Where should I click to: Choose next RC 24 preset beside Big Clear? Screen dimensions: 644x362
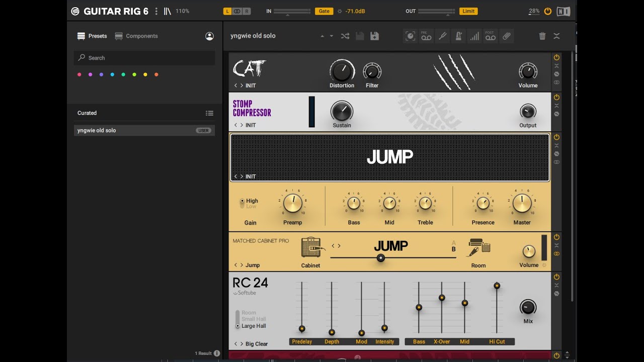tap(242, 344)
